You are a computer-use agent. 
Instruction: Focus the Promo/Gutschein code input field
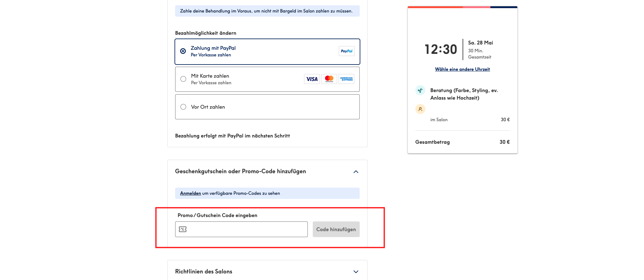(x=241, y=229)
